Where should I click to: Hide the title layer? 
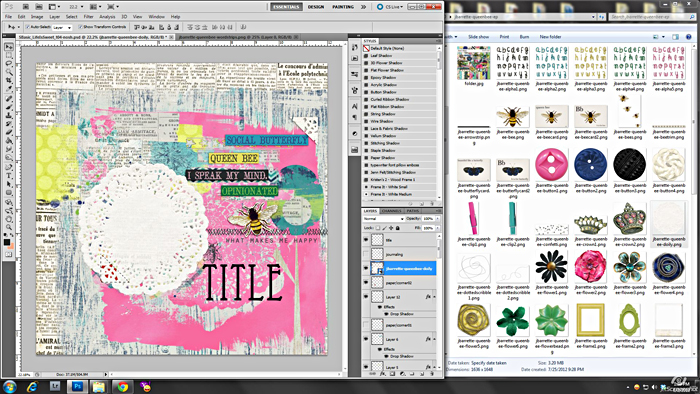366,240
